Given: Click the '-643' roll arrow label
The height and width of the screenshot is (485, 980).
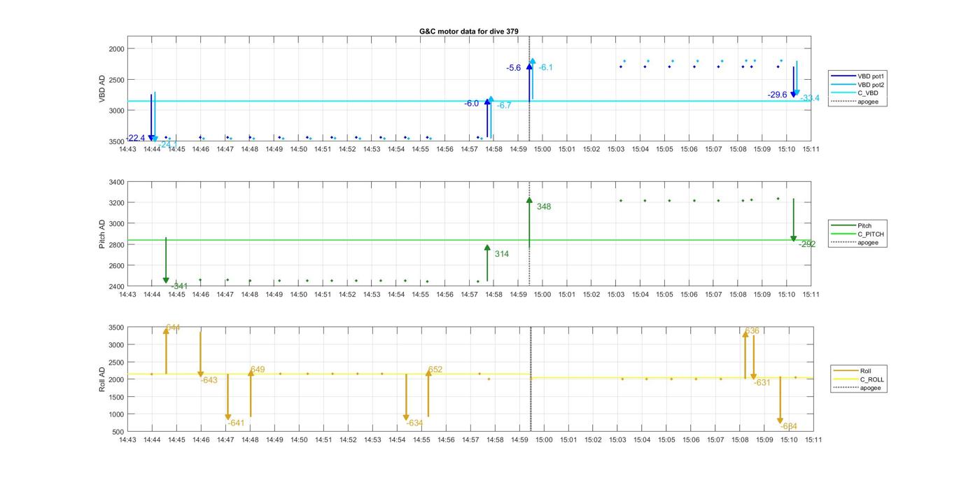Looking at the screenshot, I should (209, 380).
